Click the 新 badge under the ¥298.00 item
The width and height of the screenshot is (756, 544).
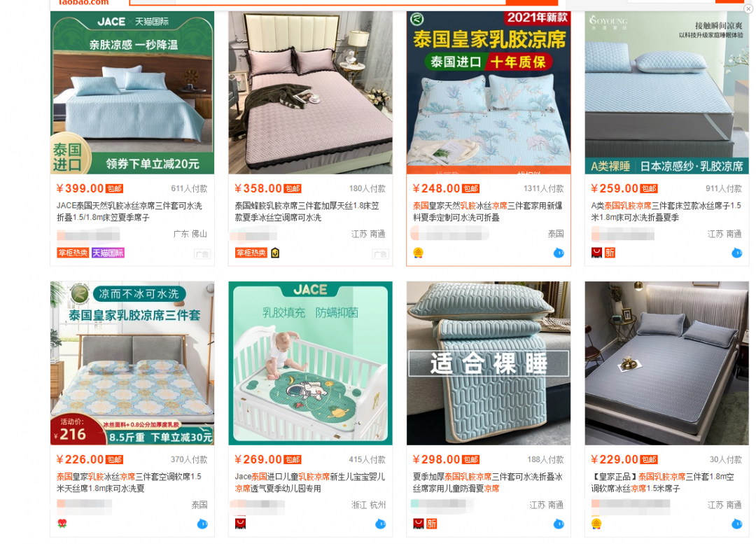click(431, 524)
